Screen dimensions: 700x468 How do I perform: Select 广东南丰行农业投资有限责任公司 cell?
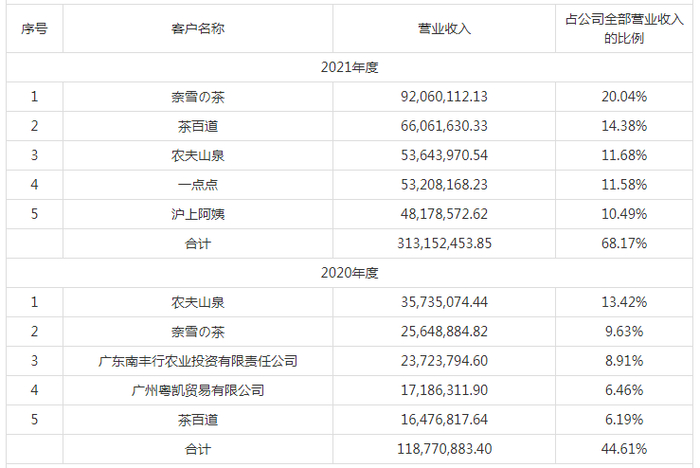[198, 361]
